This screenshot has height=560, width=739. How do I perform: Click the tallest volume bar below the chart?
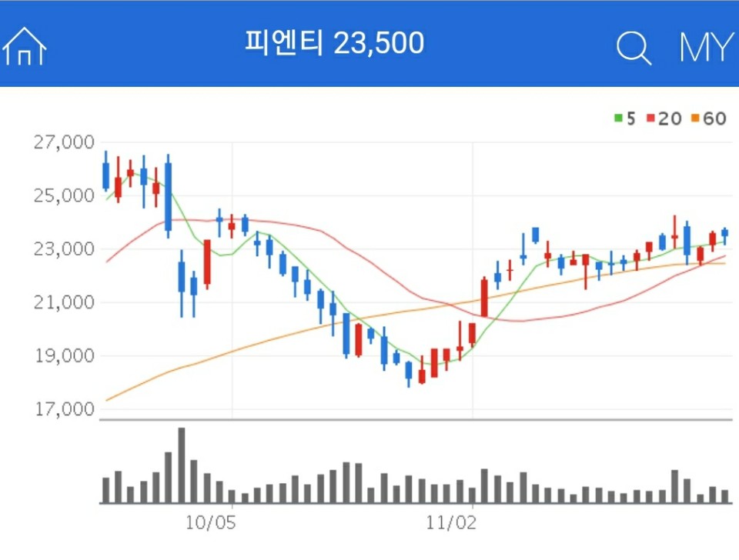(181, 462)
